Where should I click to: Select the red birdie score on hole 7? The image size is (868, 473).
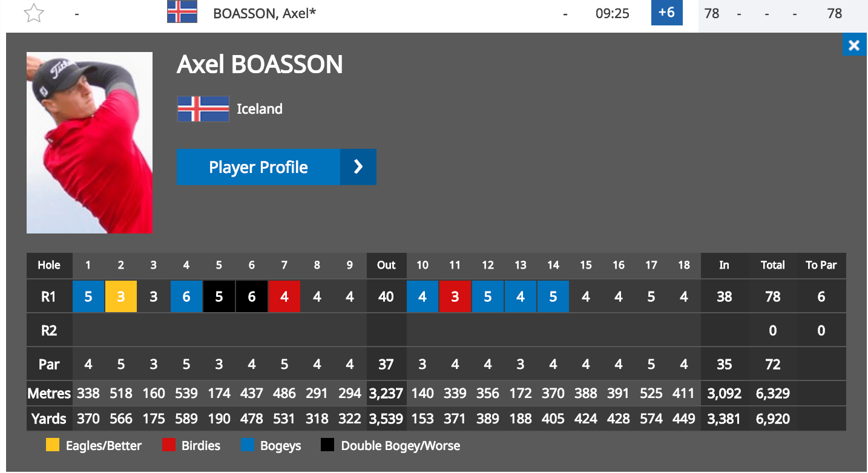pos(284,296)
